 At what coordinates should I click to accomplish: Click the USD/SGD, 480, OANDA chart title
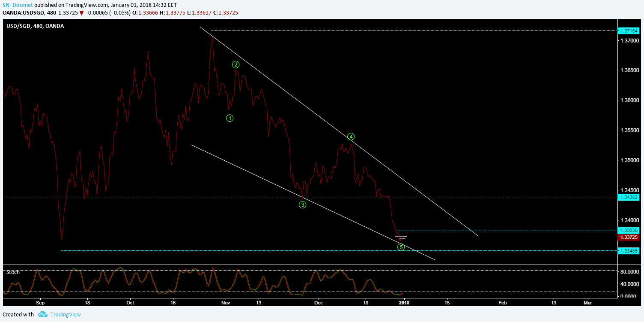coord(35,26)
